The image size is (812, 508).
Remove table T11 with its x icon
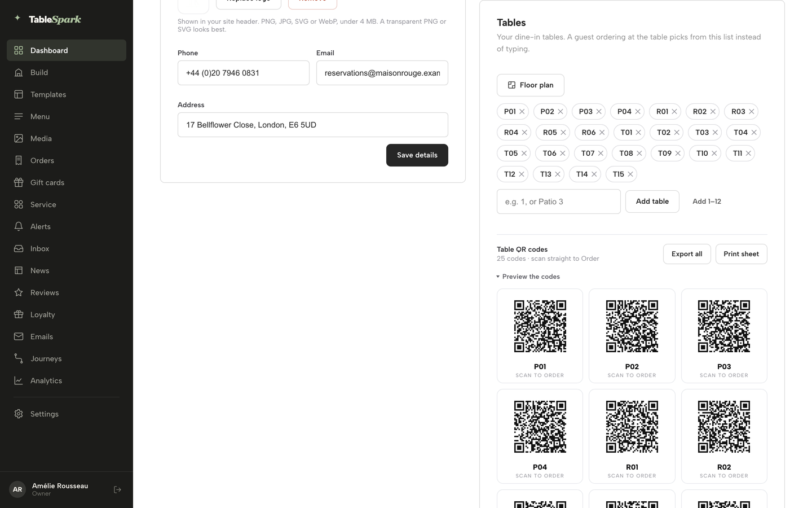point(748,153)
